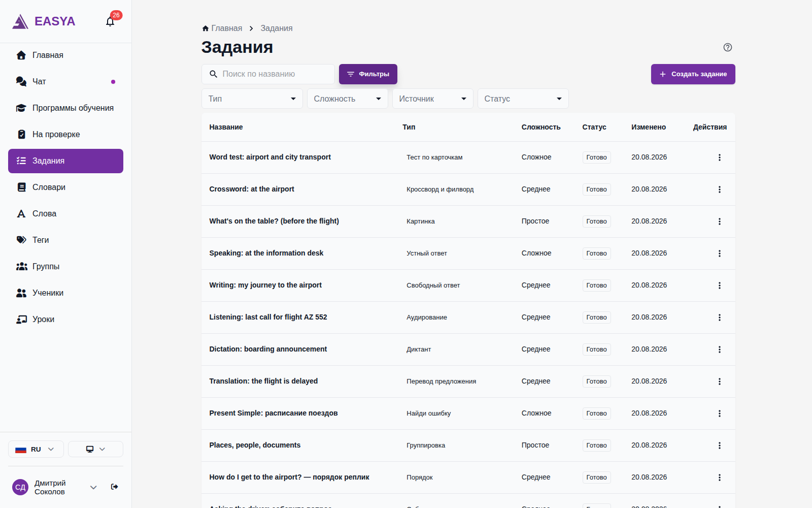
Task: Open the theme display mode selector
Action: tap(95, 449)
